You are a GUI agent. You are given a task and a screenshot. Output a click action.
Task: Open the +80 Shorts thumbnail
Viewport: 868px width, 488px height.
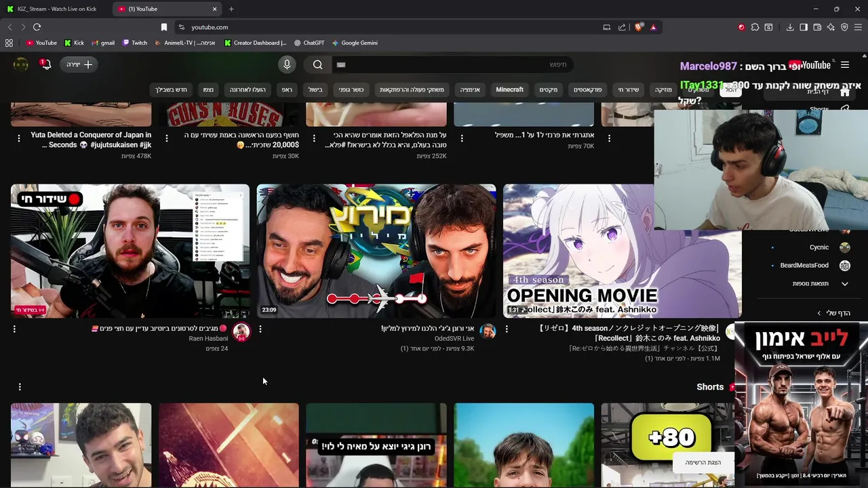(668, 444)
